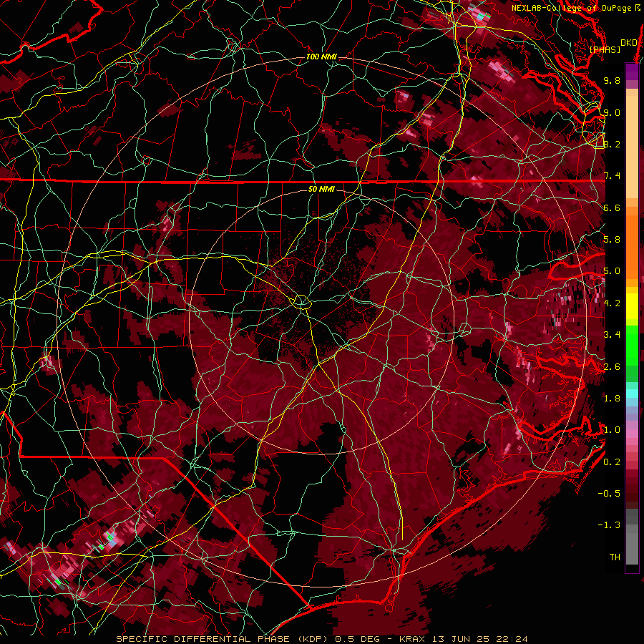Screen dimensions: 644x644
Task: Select the orange segment of the color bar
Action: pos(632,247)
